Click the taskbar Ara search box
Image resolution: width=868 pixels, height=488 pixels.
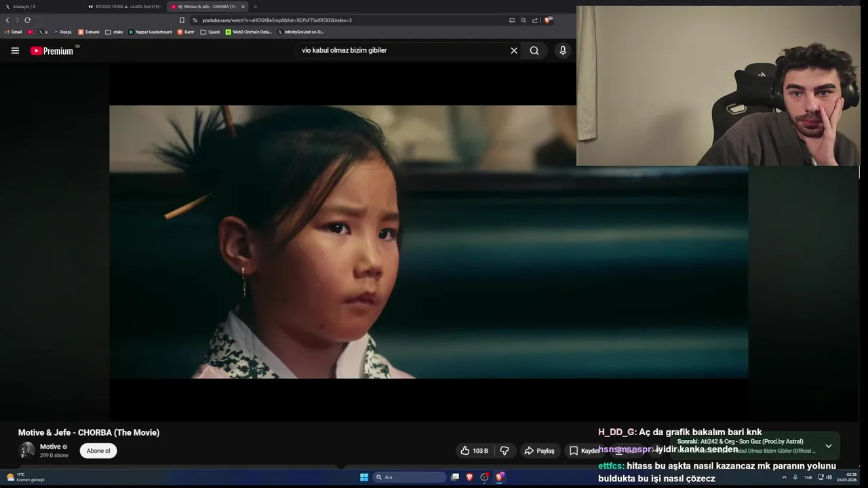pyautogui.click(x=410, y=477)
